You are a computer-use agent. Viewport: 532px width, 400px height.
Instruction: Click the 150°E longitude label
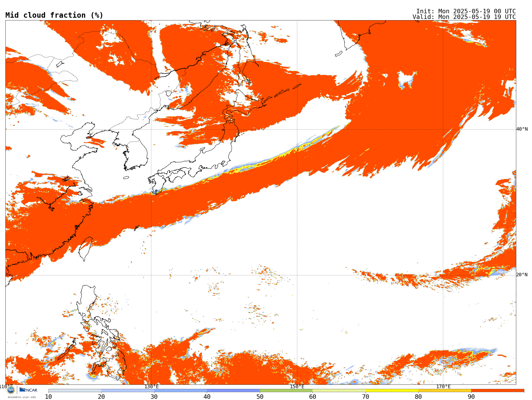297,386
